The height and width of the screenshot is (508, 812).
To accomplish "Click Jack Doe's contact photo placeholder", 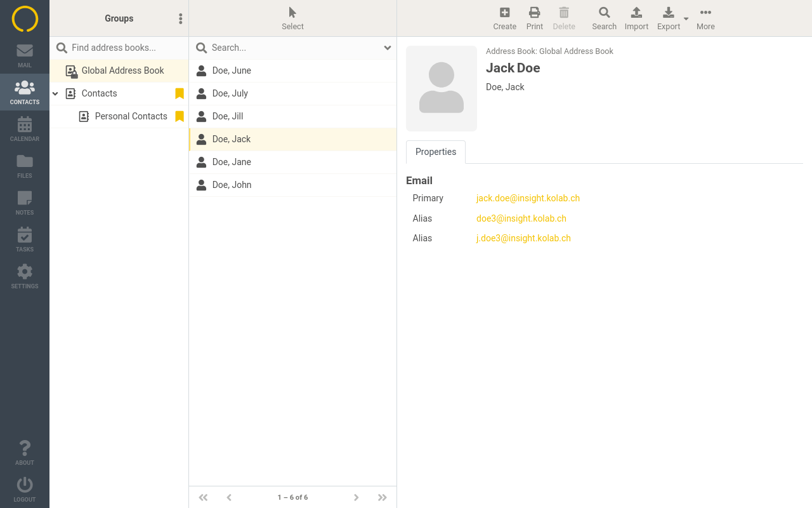I will pos(442,88).
